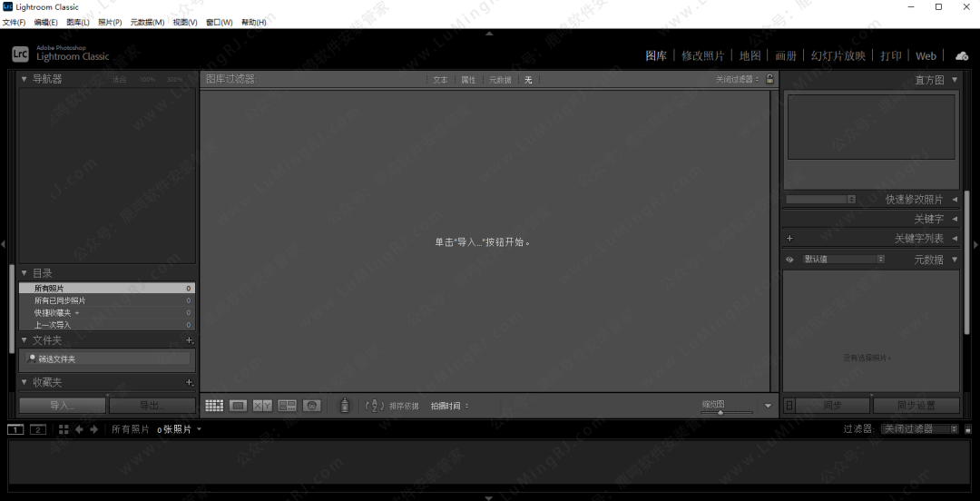The image size is (980, 501).
Task: Open toolbar content dropdown arrow
Action: pos(769,406)
